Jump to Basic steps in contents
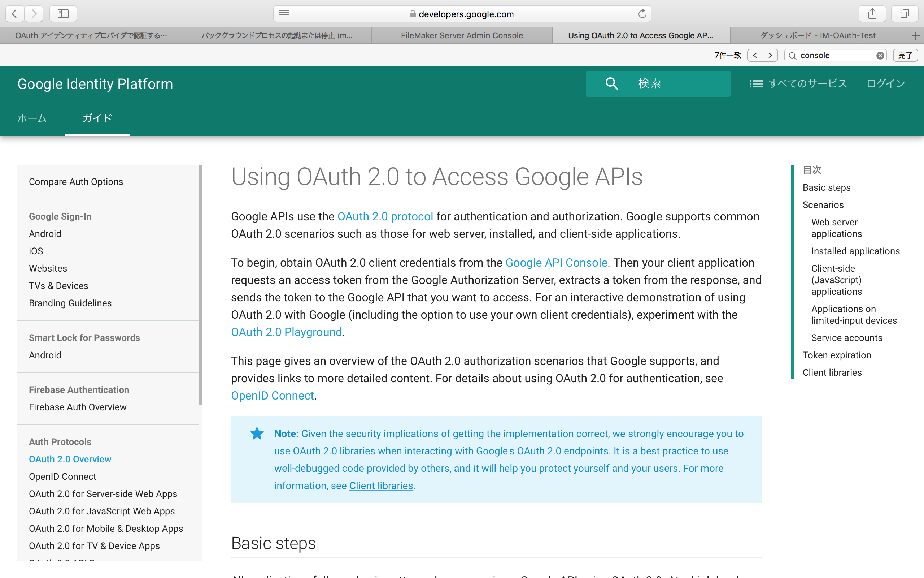924x578 pixels. [827, 187]
